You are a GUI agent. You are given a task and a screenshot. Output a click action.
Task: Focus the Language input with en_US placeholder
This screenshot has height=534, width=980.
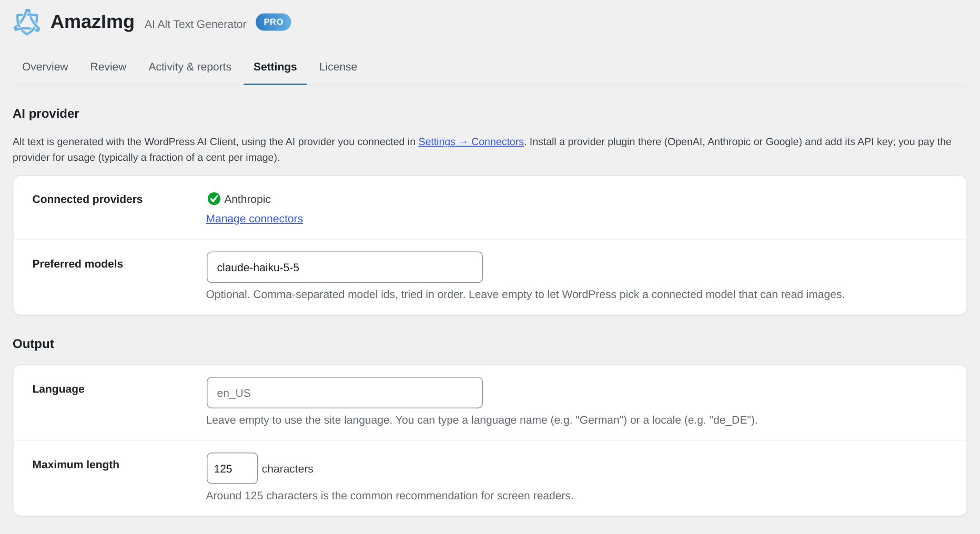[x=345, y=393]
